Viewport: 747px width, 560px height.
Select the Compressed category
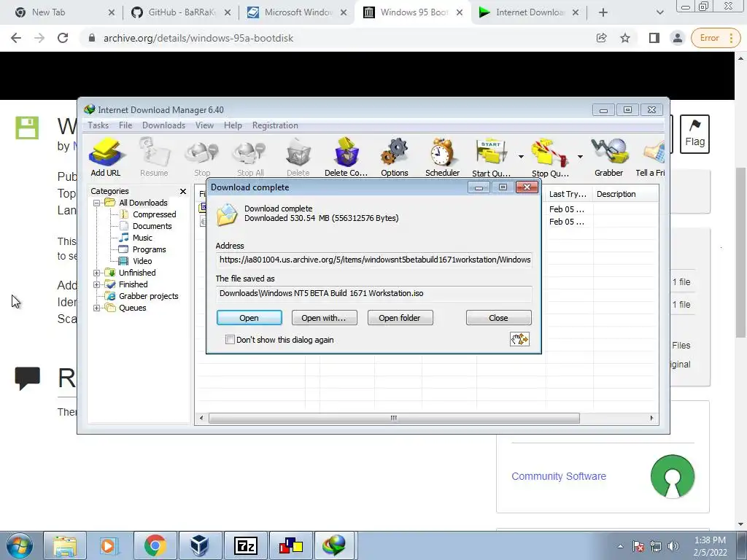(155, 215)
